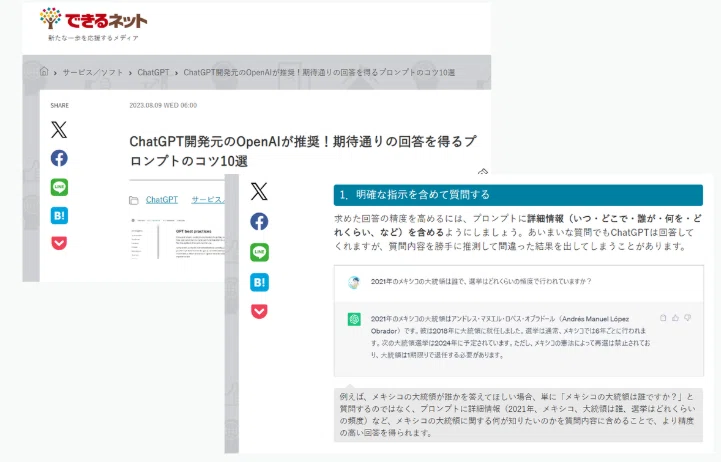This screenshot has height=462, width=721.
Task: Share on Facebook from the article title page
Action: coord(59,158)
